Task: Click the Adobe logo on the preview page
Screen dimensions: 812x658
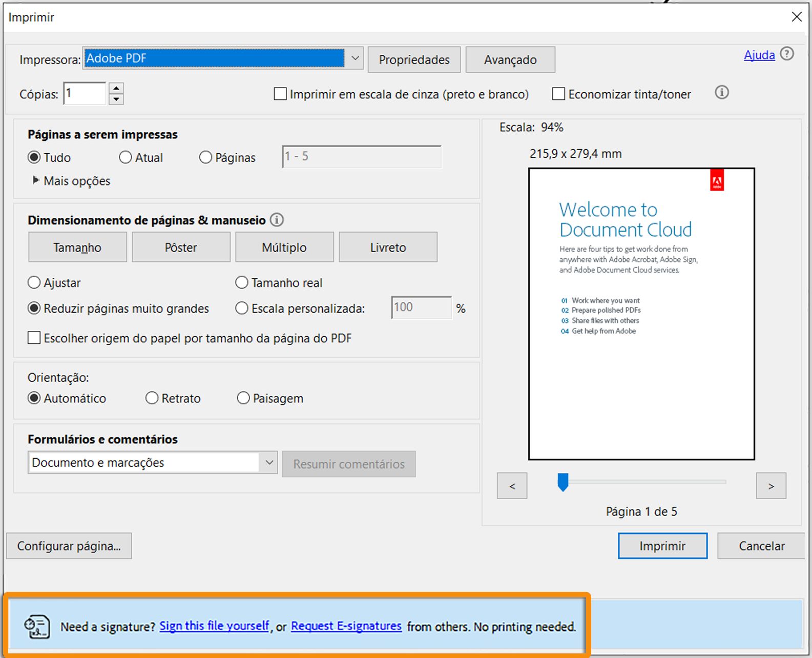Action: pyautogui.click(x=717, y=180)
